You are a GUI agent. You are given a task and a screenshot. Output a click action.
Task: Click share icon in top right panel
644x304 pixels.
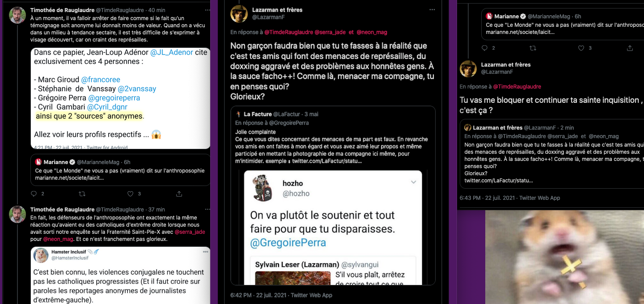(630, 48)
